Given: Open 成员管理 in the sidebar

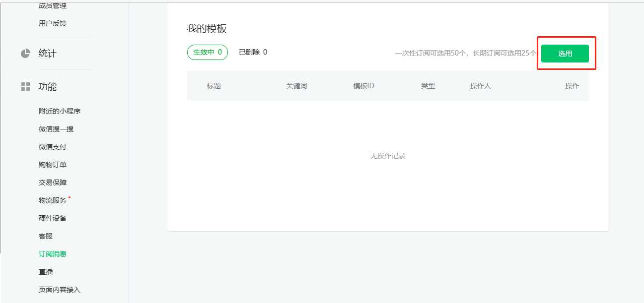Looking at the screenshot, I should [x=53, y=5].
